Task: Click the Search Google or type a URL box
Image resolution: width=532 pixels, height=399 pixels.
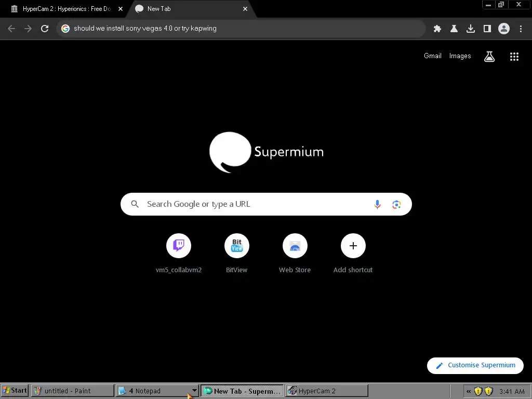Action: (266, 204)
